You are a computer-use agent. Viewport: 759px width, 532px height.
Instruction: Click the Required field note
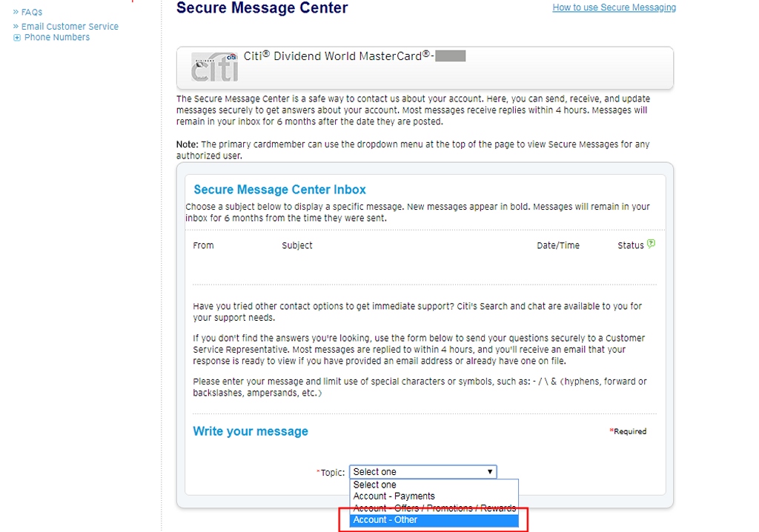pyautogui.click(x=628, y=431)
